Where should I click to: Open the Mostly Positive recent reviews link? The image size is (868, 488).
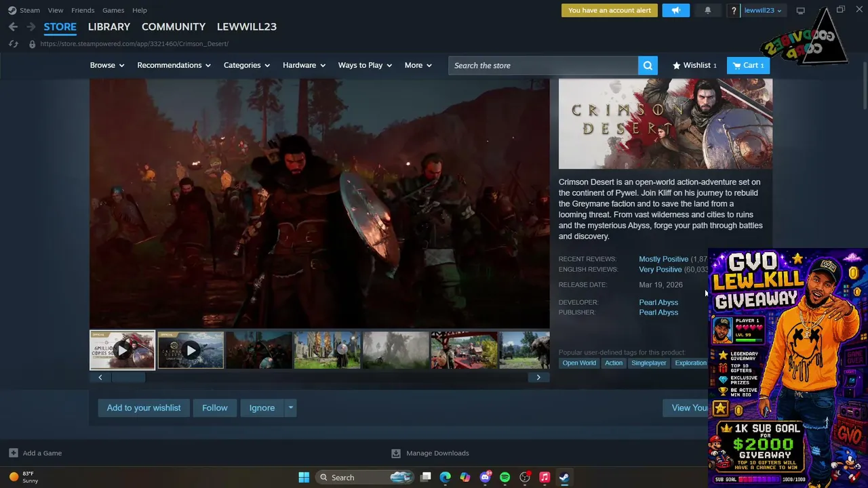pos(663,259)
